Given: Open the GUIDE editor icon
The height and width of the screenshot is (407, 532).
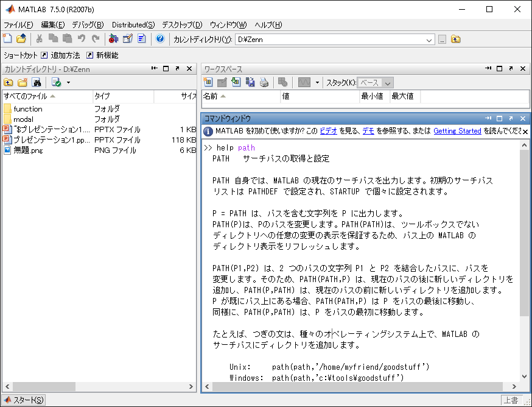Looking at the screenshot, I should (x=128, y=39).
